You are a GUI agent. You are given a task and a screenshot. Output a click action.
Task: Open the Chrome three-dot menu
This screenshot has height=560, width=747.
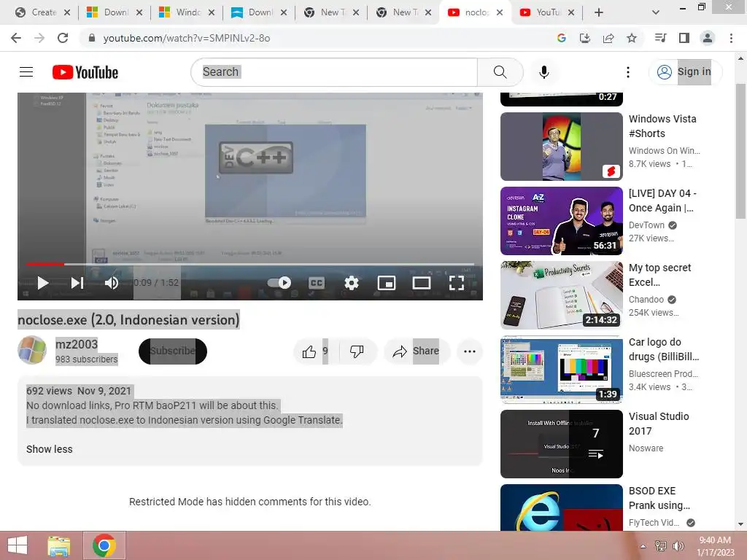[731, 38]
